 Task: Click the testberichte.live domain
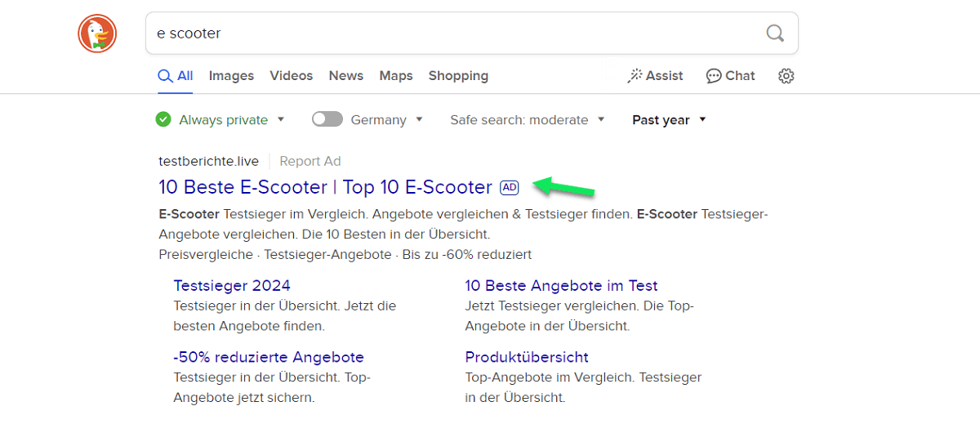tap(208, 161)
